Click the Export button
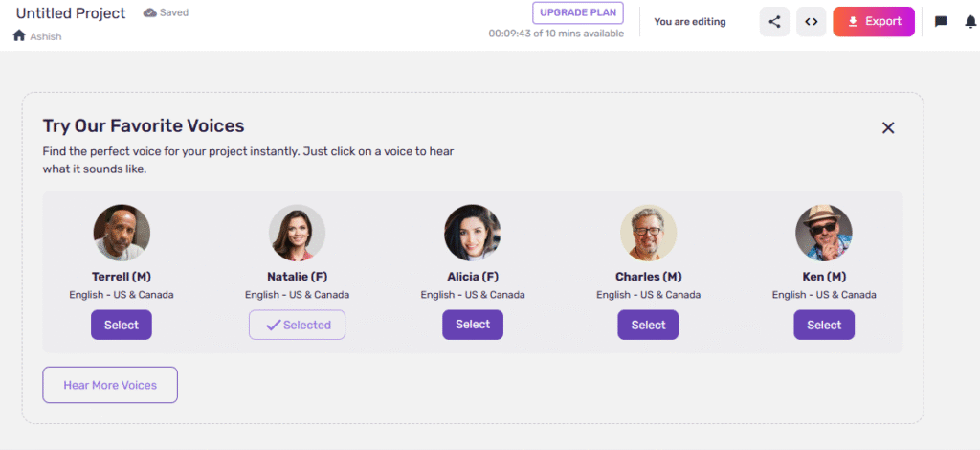This screenshot has height=450, width=980. coord(874,22)
